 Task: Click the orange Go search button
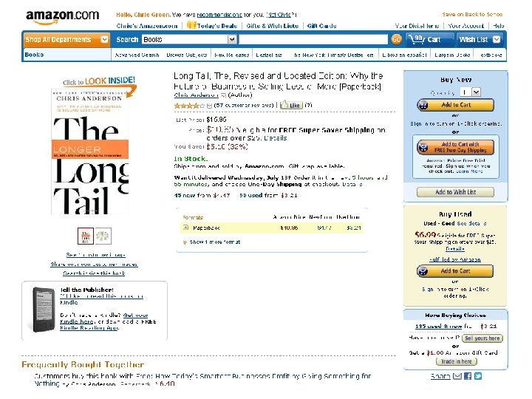pos(396,40)
